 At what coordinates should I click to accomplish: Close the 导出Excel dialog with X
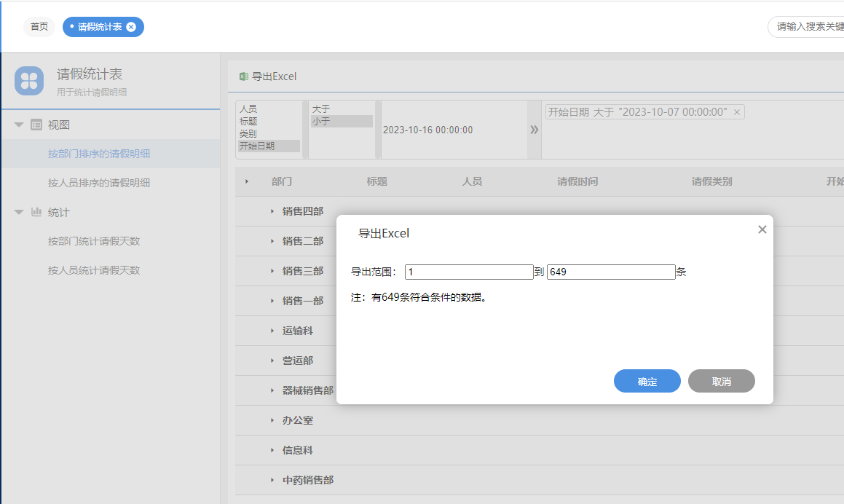click(x=762, y=229)
